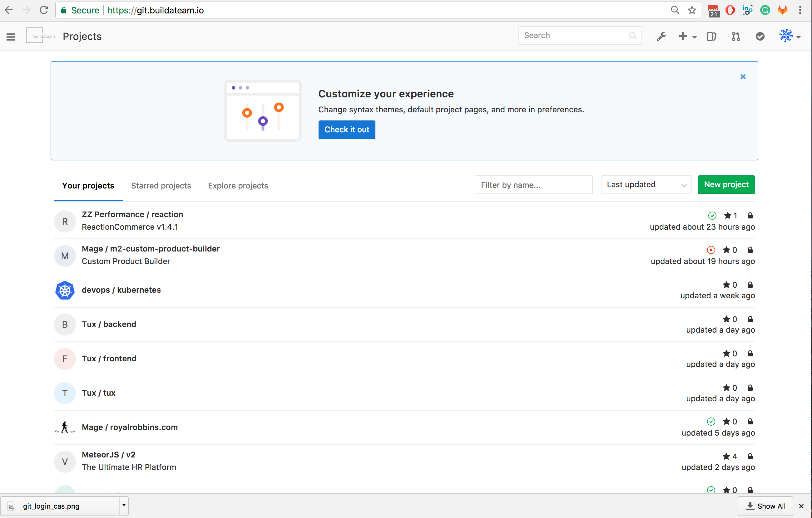812x518 pixels.
Task: Click the lock icon on kubernetes row
Action: 750,285
